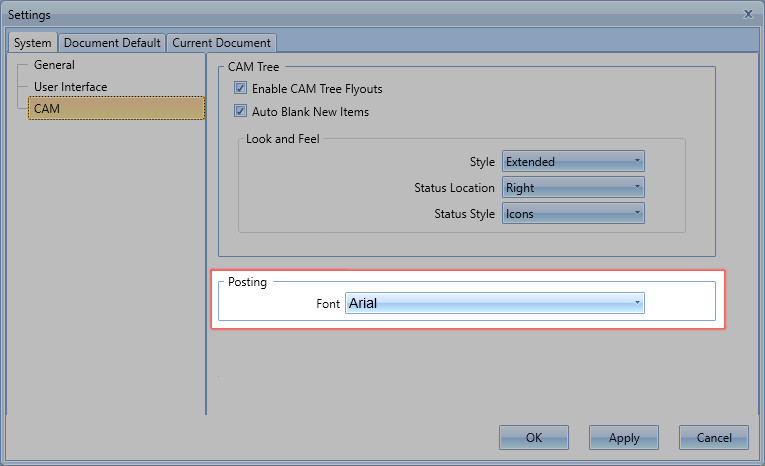Image resolution: width=765 pixels, height=466 pixels.
Task: Click the Style label
Action: coord(482,162)
